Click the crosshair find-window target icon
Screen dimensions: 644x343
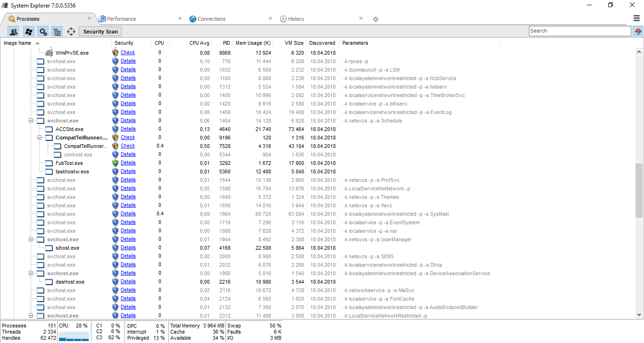pyautogui.click(x=71, y=32)
